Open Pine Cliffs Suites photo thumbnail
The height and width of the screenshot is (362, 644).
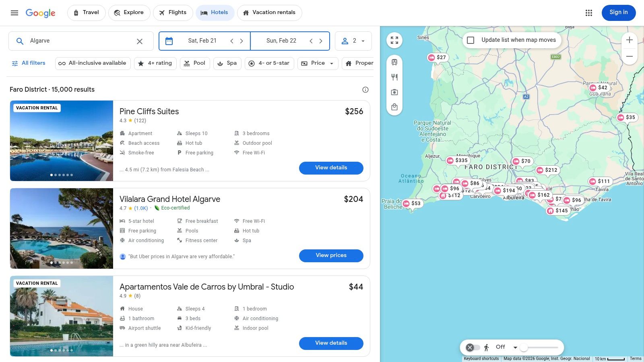point(62,141)
